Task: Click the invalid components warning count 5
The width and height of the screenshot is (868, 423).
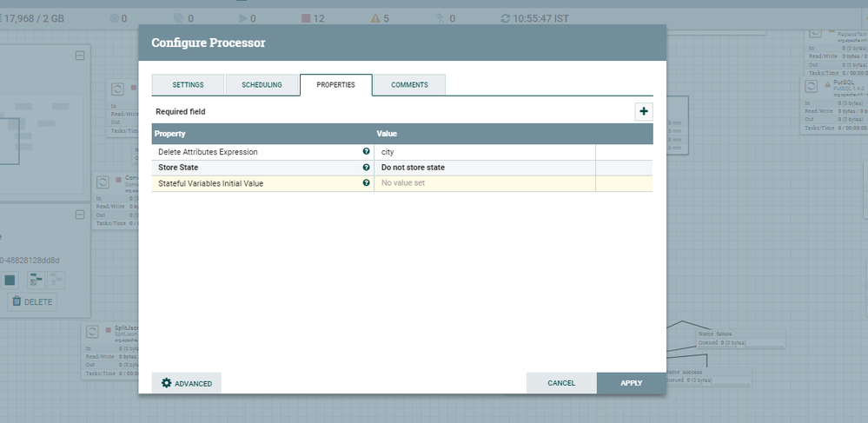Action: 380,18
